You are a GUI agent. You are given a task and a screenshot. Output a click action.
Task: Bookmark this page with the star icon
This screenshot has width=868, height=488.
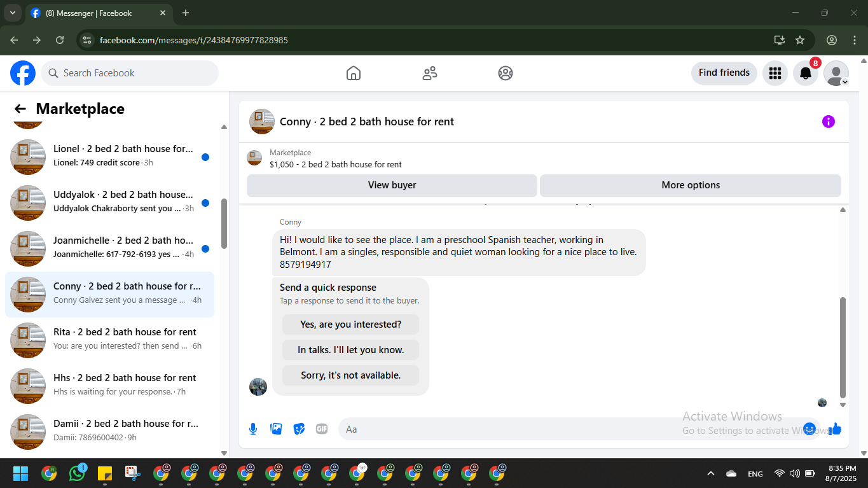800,40
